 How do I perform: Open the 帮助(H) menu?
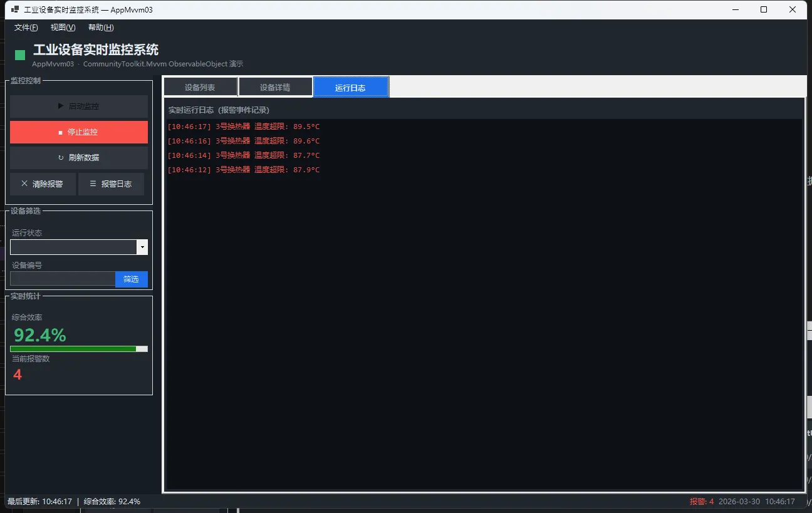(101, 28)
